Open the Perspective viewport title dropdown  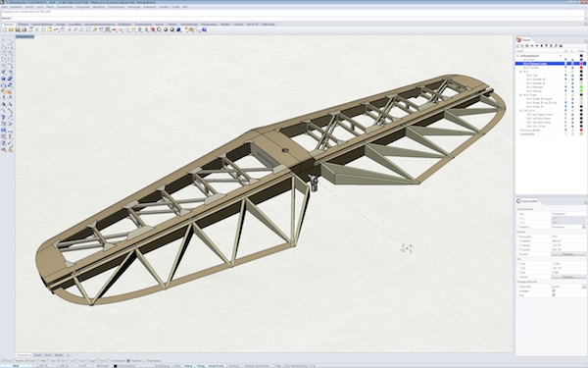(24, 37)
